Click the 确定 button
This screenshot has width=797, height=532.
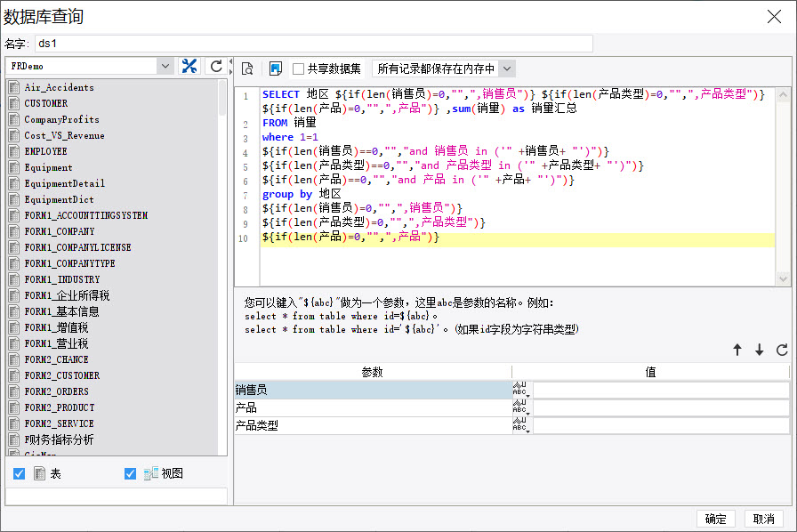(x=715, y=519)
